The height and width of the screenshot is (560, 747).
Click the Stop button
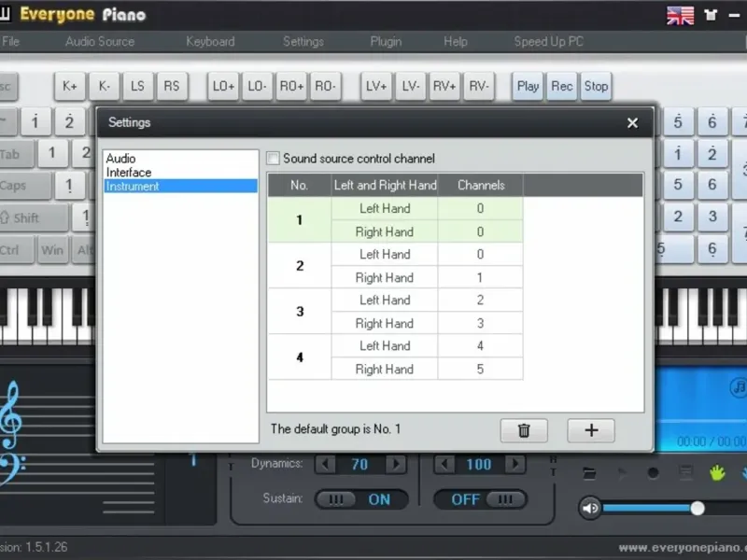pos(596,86)
